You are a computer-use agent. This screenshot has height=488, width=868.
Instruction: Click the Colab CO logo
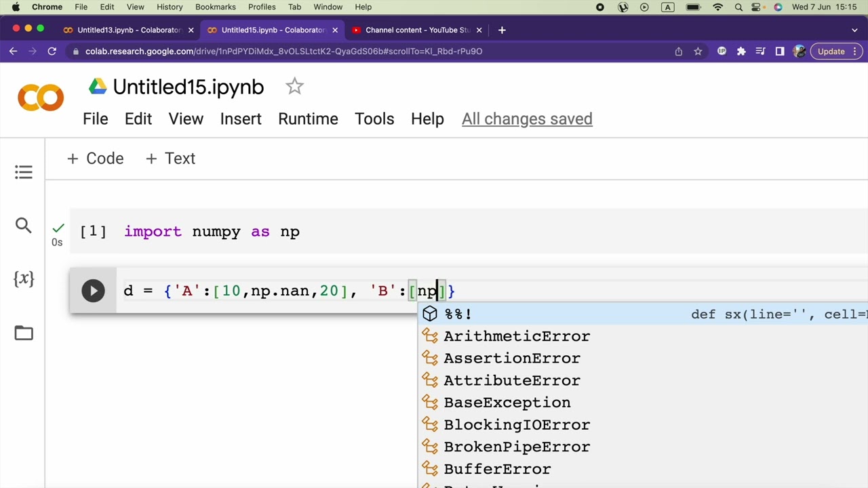(x=41, y=98)
